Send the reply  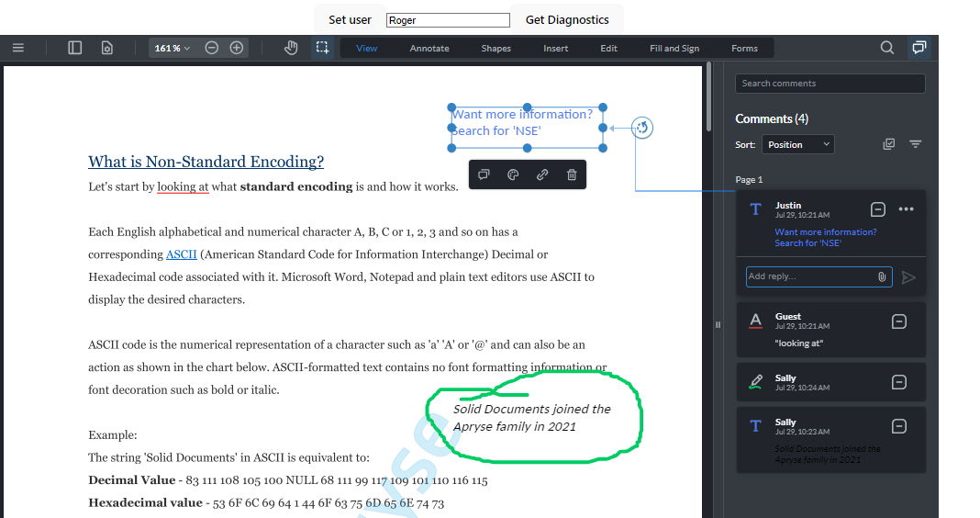coord(908,277)
